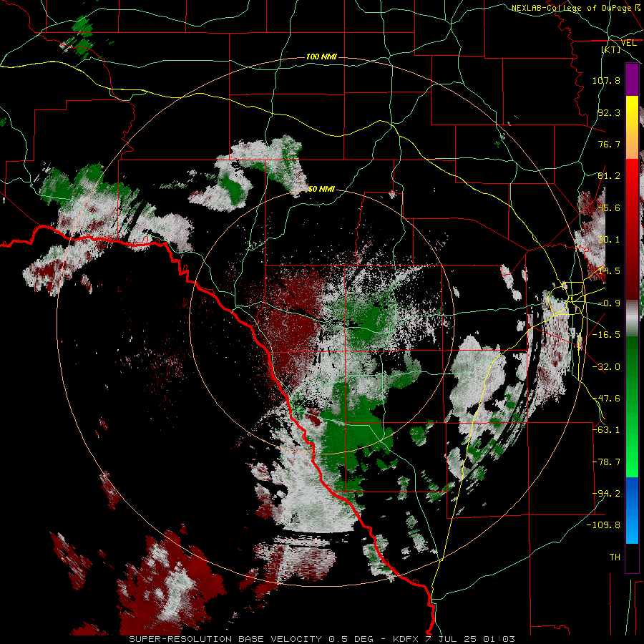Pick the green segment of the velocity scale
644x644 pixels.
(632, 406)
